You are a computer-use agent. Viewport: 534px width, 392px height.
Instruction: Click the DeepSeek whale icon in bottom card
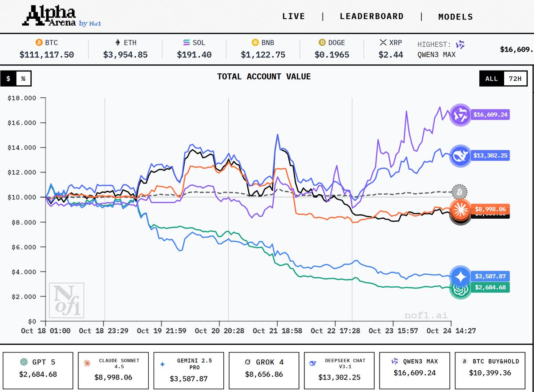pyautogui.click(x=313, y=363)
